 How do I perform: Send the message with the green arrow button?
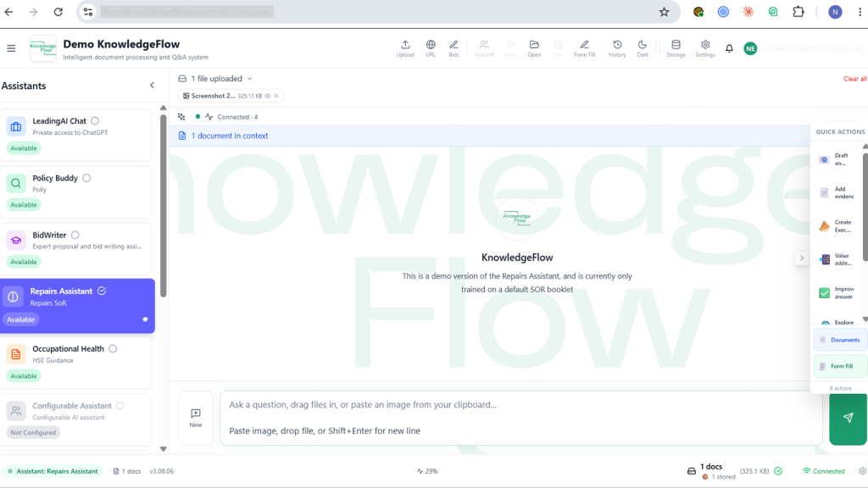848,418
